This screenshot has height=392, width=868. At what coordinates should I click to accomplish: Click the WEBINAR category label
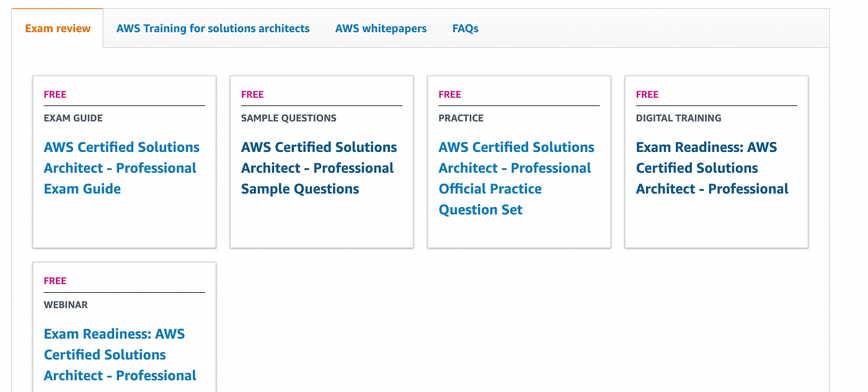point(66,305)
